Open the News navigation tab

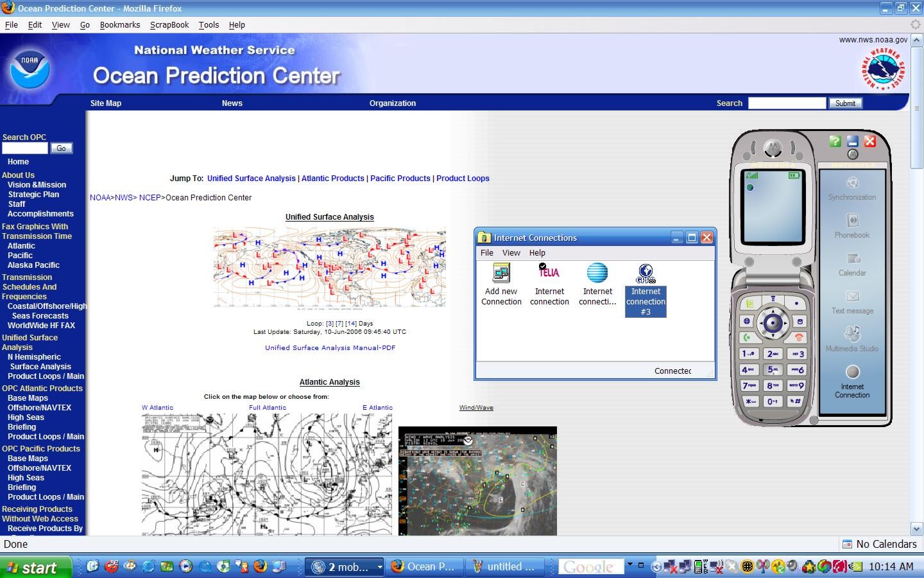point(232,103)
